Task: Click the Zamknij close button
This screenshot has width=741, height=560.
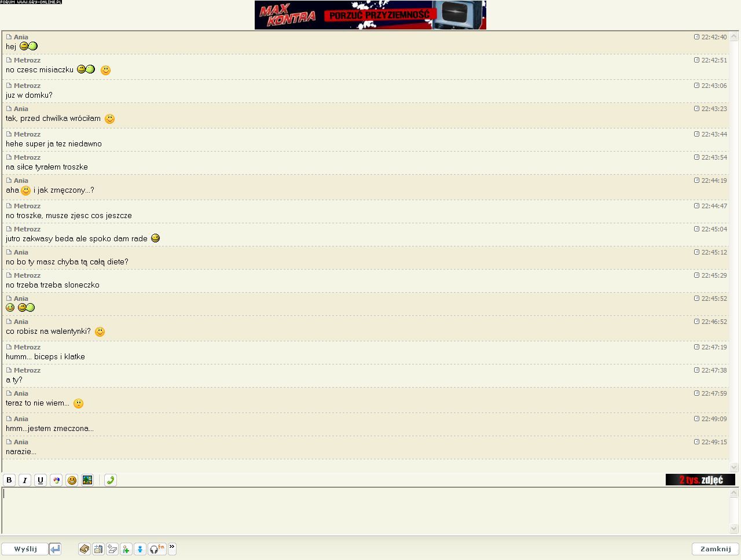Action: [x=716, y=549]
